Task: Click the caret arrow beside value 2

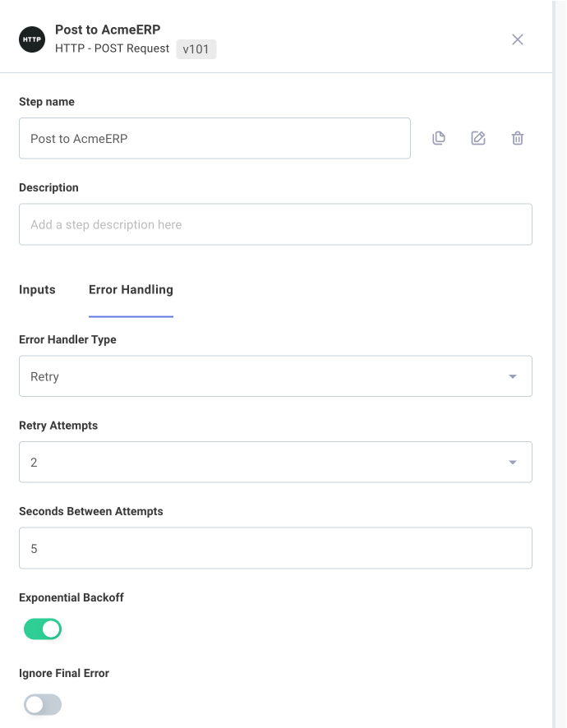Action: 513,463
